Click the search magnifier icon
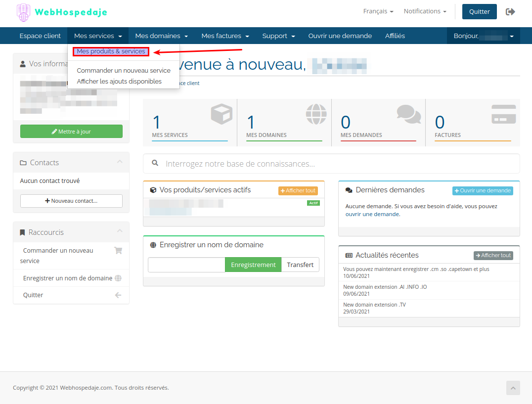 coord(155,163)
